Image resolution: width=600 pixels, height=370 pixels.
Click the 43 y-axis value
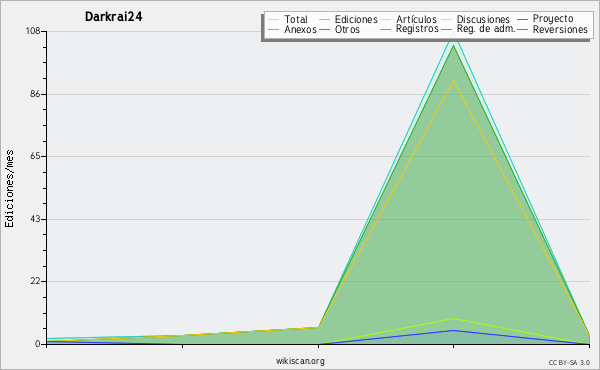pyautogui.click(x=35, y=219)
